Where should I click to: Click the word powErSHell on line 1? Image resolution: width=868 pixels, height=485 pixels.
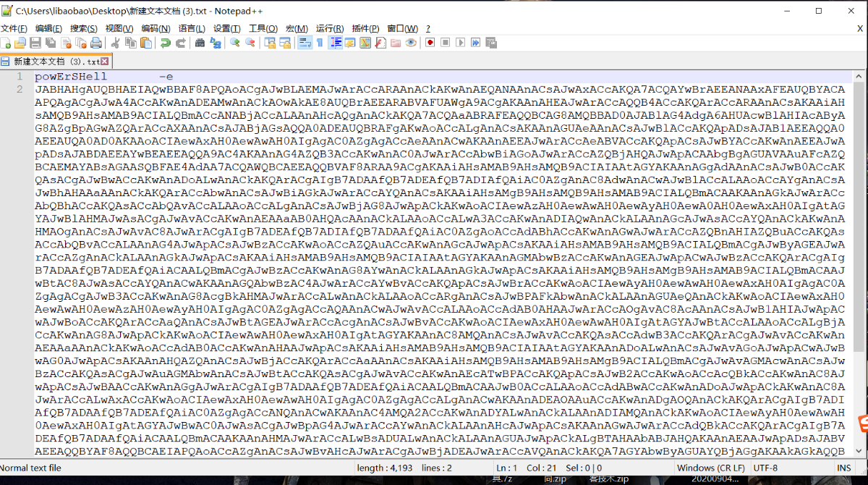(71, 77)
